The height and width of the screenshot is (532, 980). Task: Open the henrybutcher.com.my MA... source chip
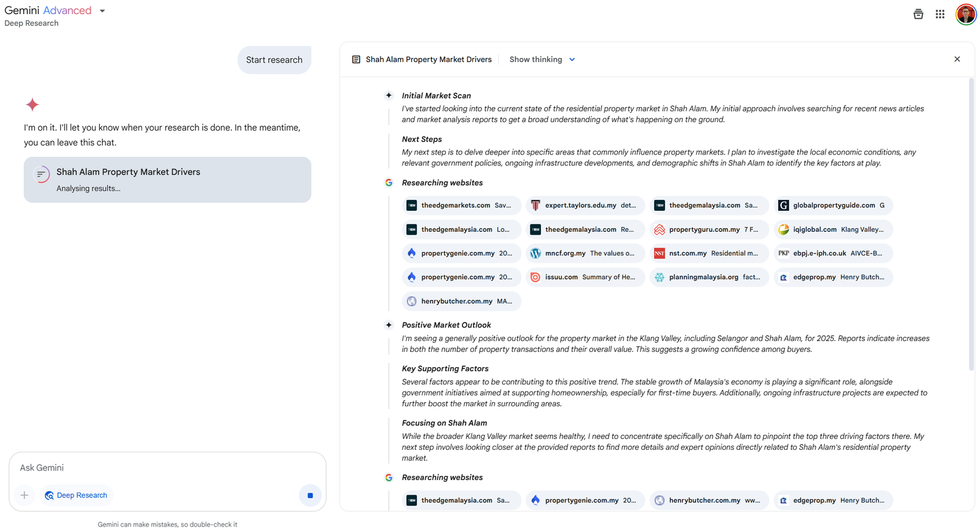461,301
